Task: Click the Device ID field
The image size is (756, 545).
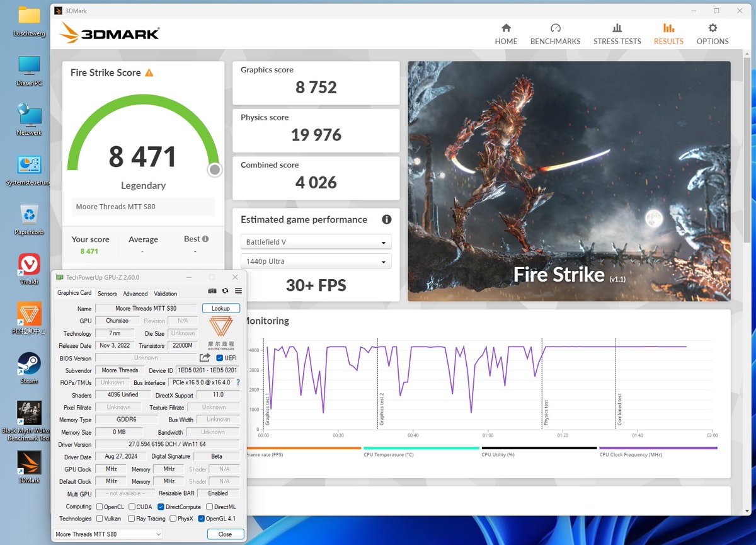Action: [x=207, y=370]
